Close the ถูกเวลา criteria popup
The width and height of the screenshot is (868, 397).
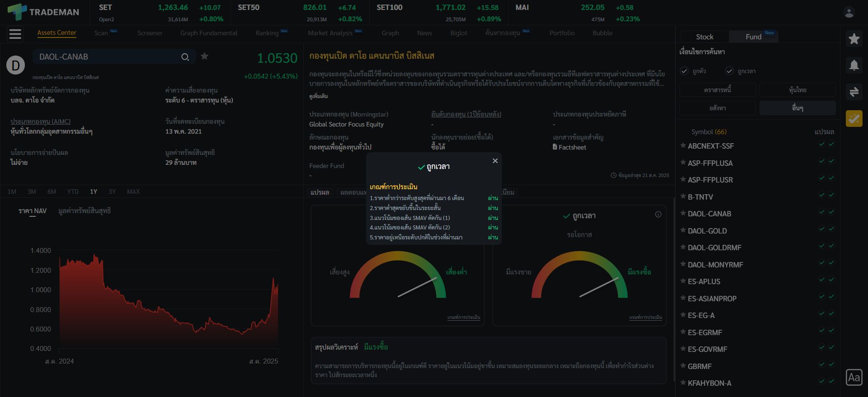click(495, 161)
